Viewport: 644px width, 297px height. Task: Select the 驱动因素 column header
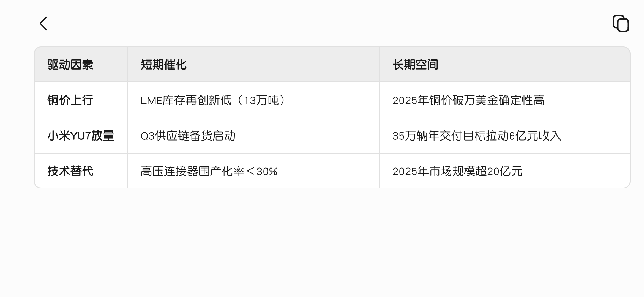point(70,65)
